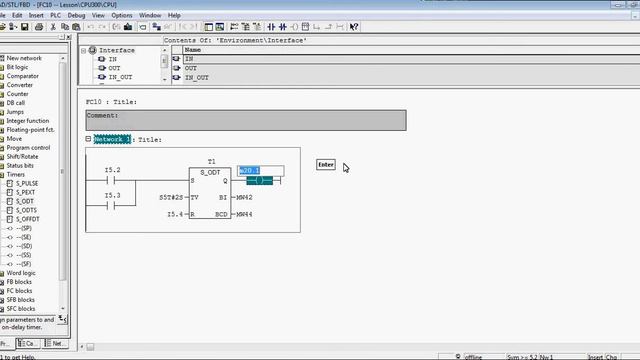Expand the Comparator folder
The width and height of the screenshot is (640, 360).
(x=22, y=76)
